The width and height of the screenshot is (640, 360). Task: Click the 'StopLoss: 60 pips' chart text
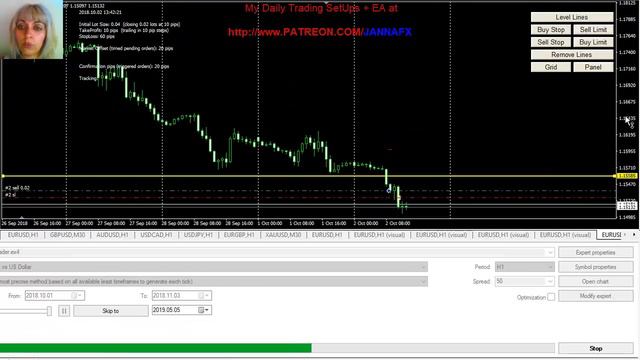[x=97, y=36]
